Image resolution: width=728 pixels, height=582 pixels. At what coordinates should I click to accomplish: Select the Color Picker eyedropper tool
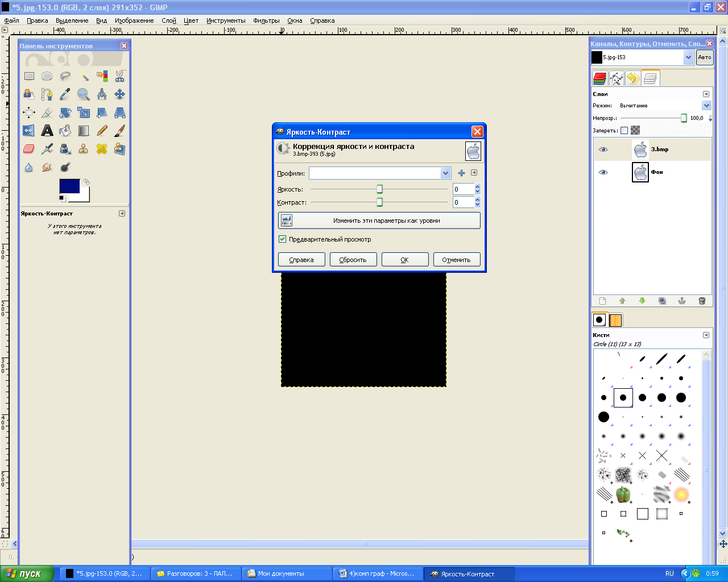click(x=65, y=94)
